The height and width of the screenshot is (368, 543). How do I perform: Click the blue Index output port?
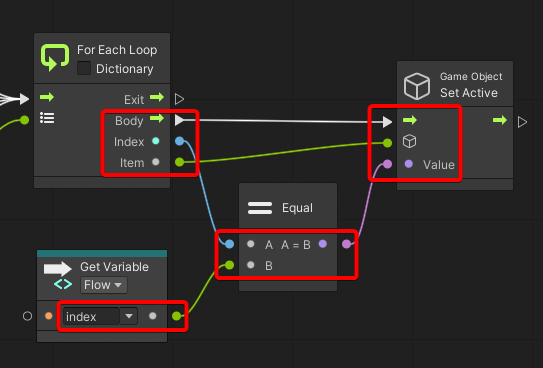179,141
